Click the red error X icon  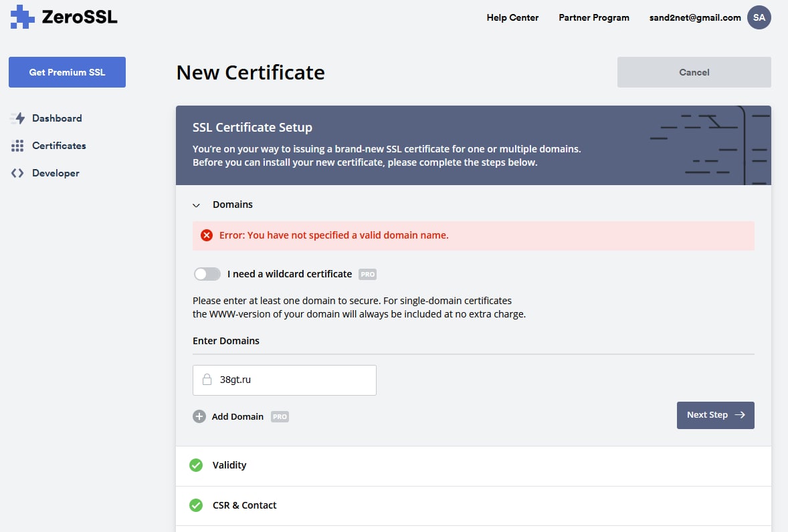pyautogui.click(x=207, y=235)
